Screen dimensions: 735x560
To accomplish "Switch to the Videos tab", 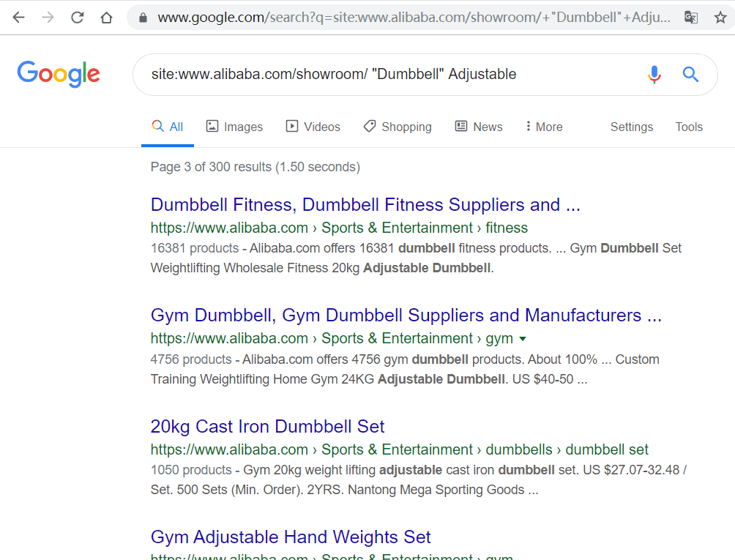I will [313, 127].
